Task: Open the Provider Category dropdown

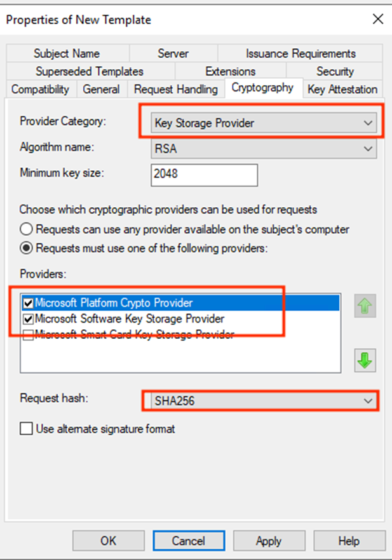Action: tap(264, 123)
